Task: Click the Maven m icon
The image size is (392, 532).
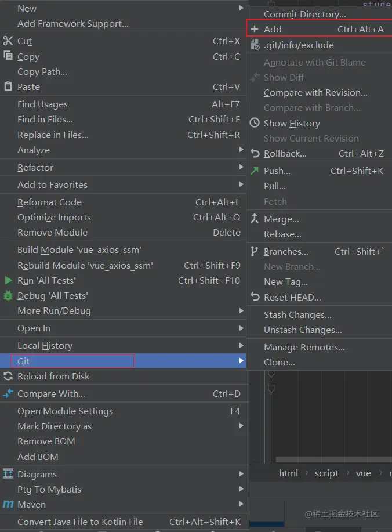Action: (8, 504)
